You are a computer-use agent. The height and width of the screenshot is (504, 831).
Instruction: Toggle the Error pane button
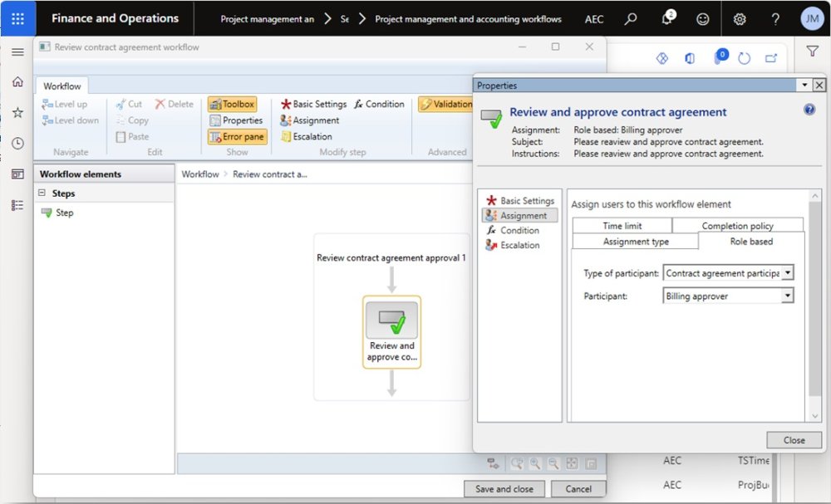pyautogui.click(x=237, y=137)
